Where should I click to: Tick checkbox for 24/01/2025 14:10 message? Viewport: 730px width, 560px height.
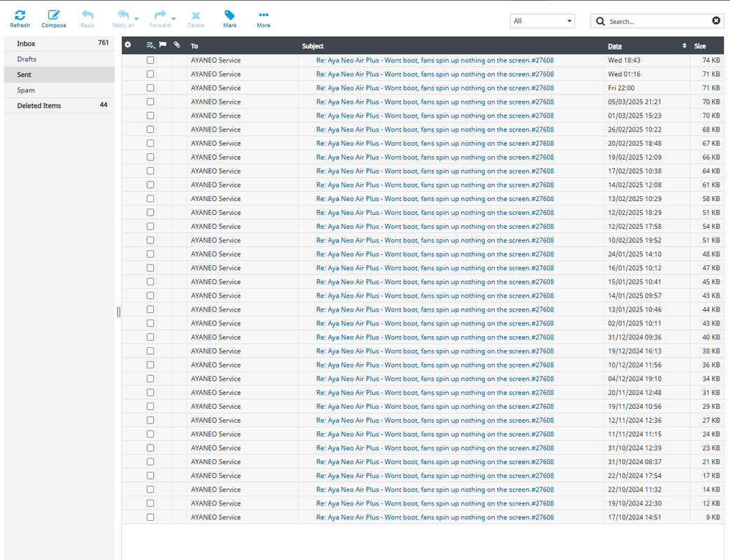point(150,253)
